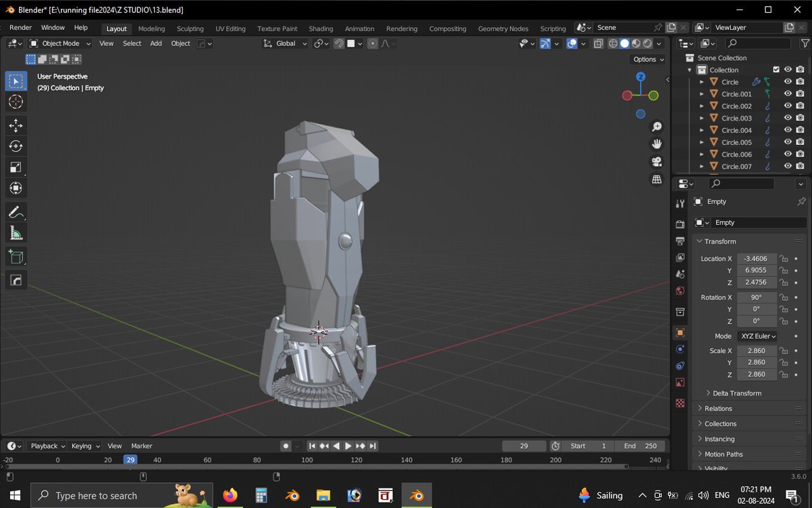Click the zoom magnifier viewport gizmo
Image resolution: width=812 pixels, height=508 pixels.
[656, 127]
